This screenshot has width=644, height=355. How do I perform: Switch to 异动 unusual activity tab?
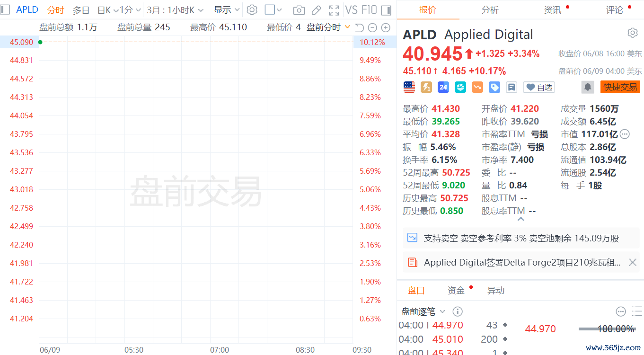pos(496,290)
